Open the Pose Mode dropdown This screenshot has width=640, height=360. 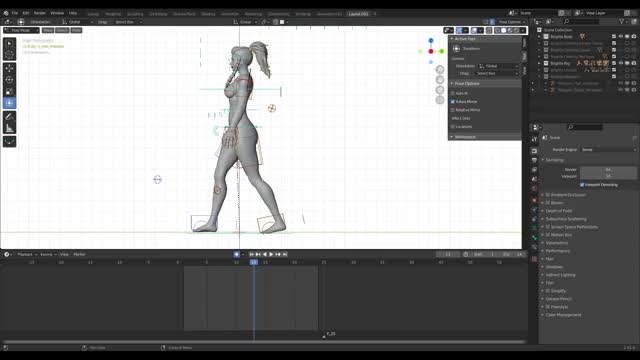click(x=21, y=30)
